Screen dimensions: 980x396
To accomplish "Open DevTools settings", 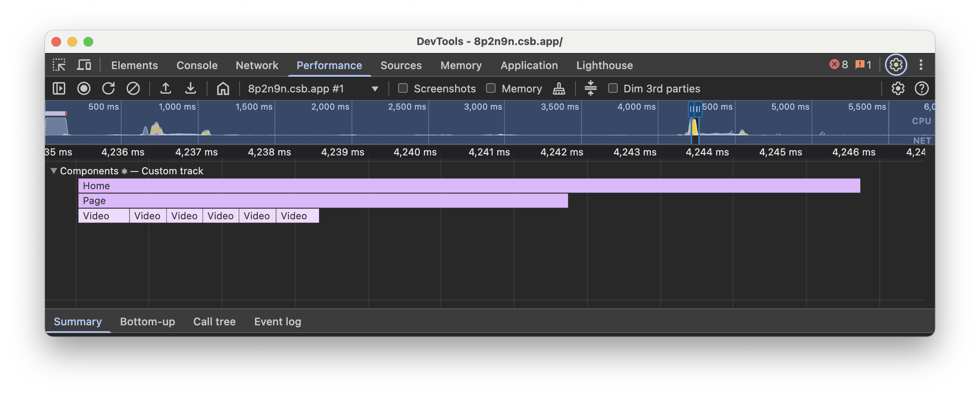I will coord(897,65).
